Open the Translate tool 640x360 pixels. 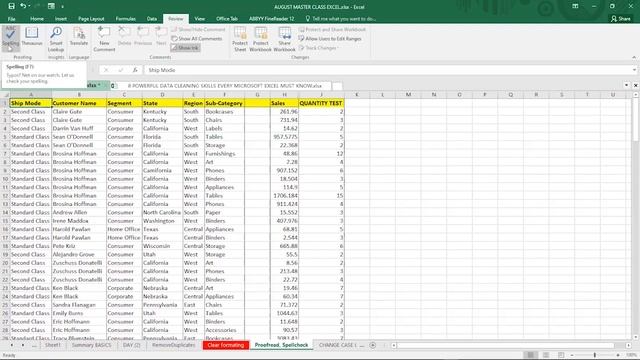[79, 37]
